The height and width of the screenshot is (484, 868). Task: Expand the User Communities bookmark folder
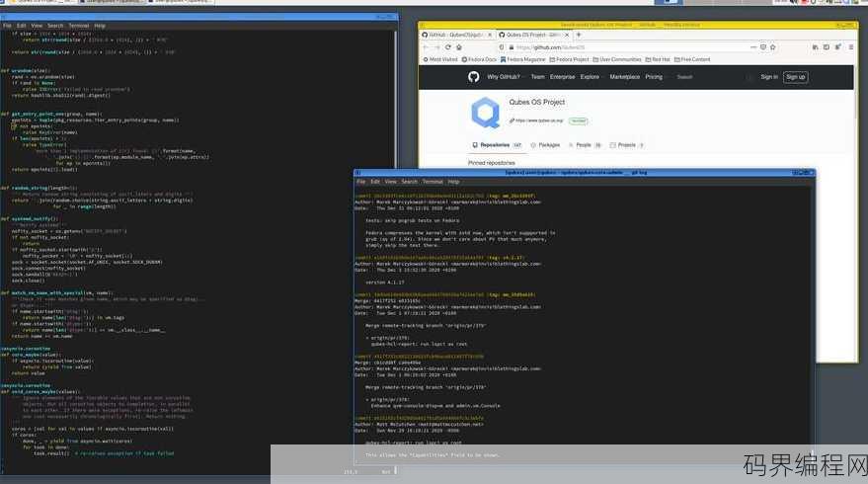click(x=616, y=59)
